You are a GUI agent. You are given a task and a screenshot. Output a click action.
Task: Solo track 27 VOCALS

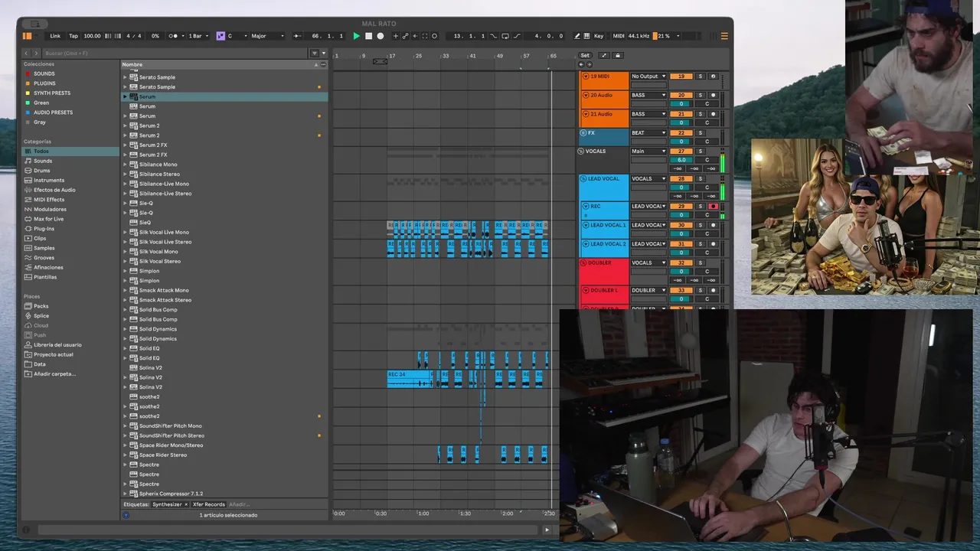click(700, 152)
